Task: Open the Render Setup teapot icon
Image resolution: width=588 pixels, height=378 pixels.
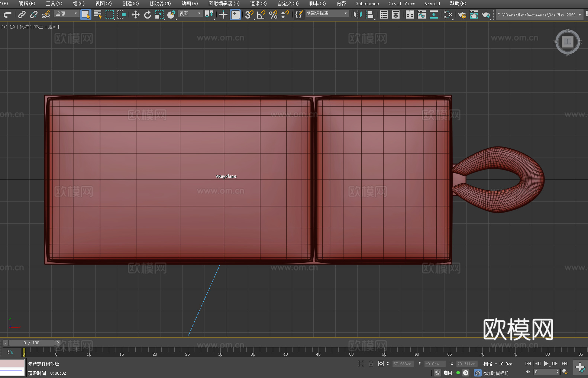Action: tap(462, 14)
